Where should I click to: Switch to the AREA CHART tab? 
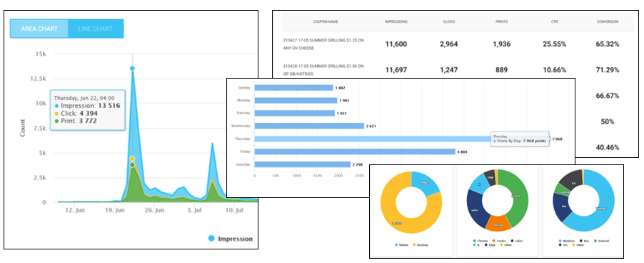(39, 29)
